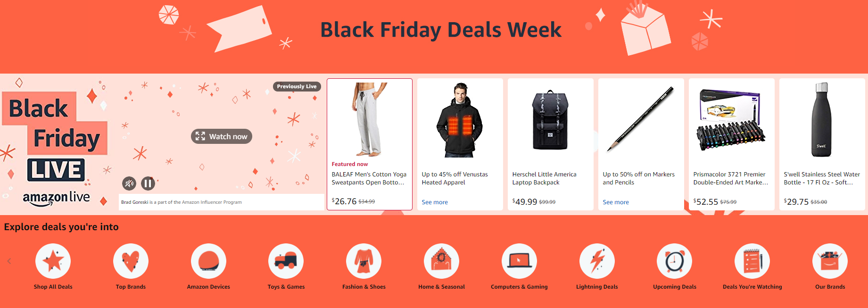Viewport: 868px width, 308px height.
Task: Collapse the category carousel with left chevron
Action: pyautogui.click(x=8, y=260)
